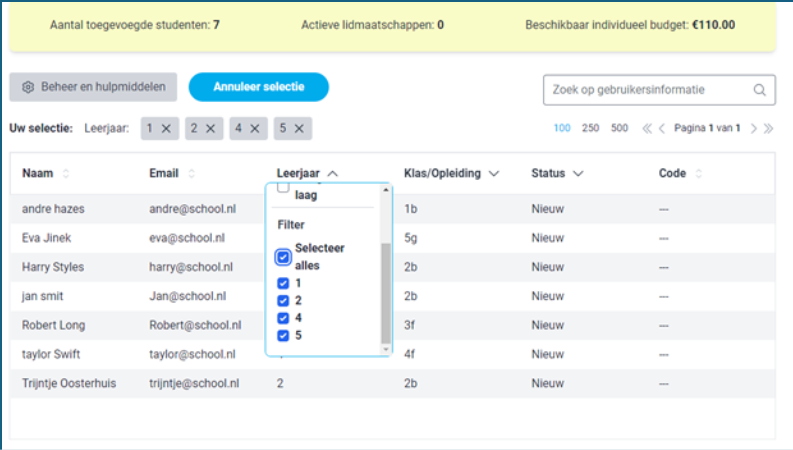This screenshot has height=450, width=793.
Task: Click the search magnifier icon
Action: [761, 90]
